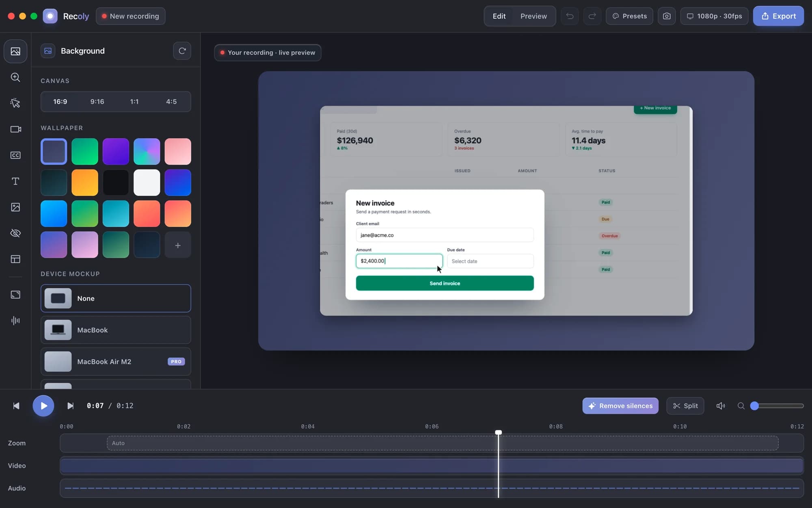Select the Cursor effects sidebar icon

tap(15, 103)
